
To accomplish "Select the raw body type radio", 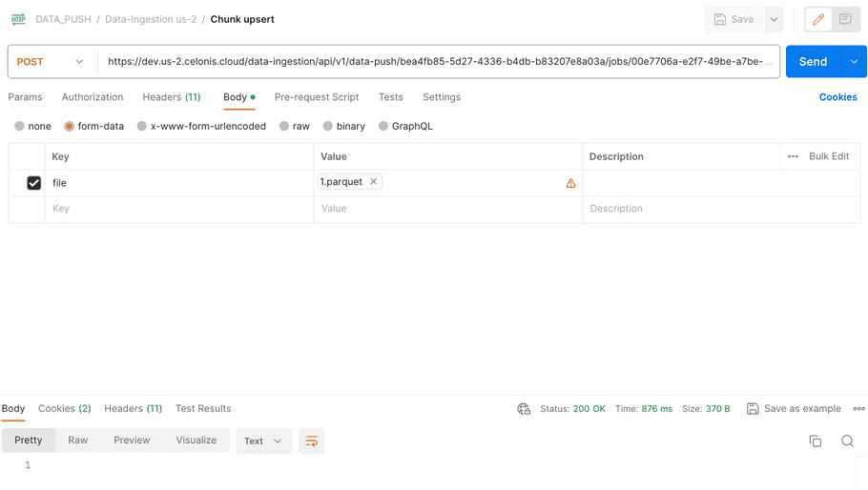I will click(x=286, y=126).
